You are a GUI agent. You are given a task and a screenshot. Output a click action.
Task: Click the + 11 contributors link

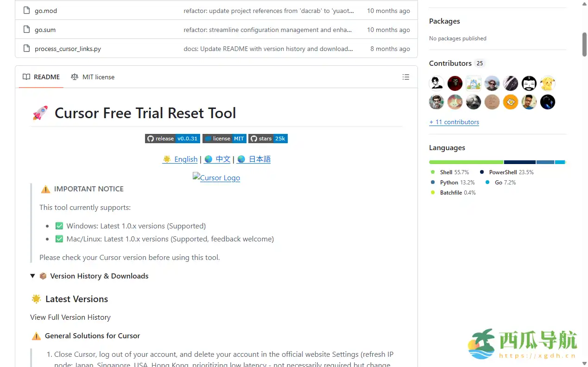454,122
